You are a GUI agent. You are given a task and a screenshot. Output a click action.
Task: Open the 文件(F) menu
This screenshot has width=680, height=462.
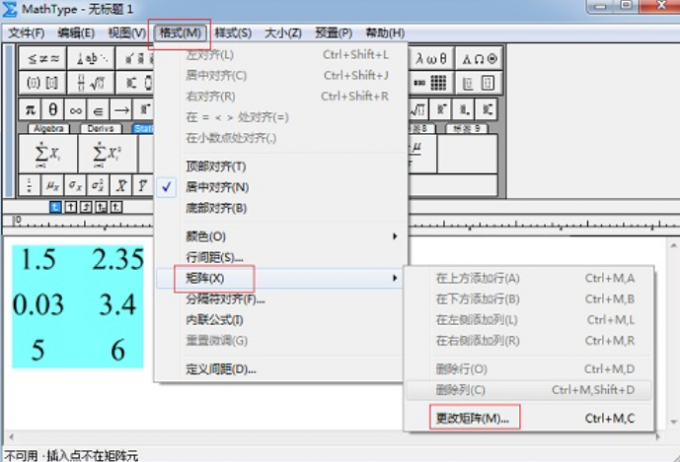26,33
